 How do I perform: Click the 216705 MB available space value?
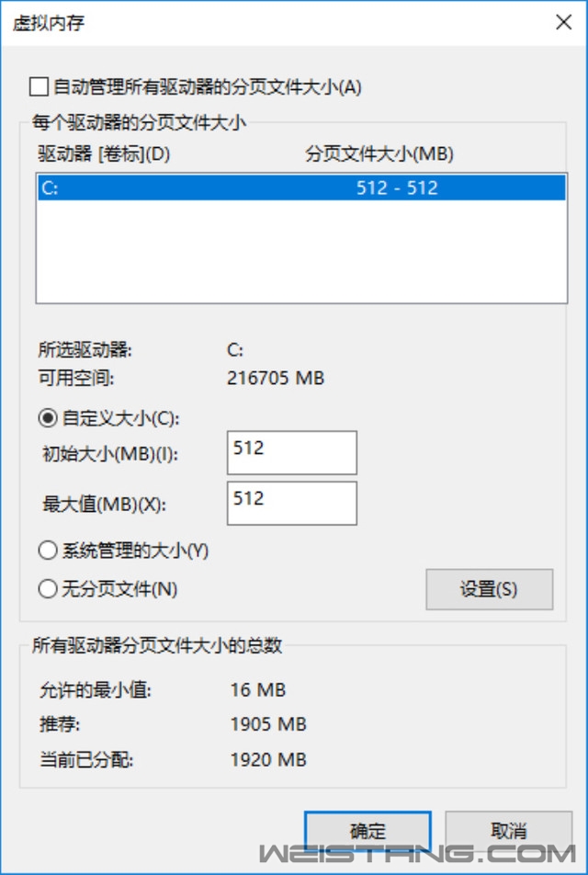[x=276, y=379]
